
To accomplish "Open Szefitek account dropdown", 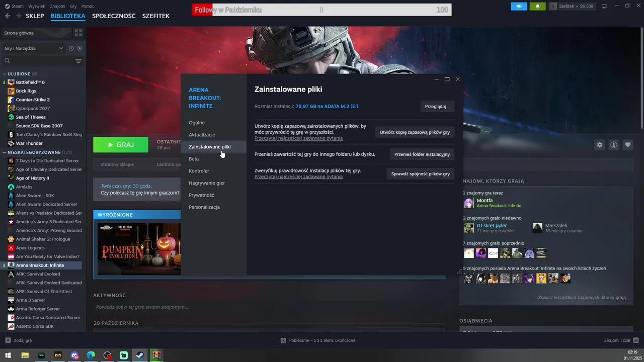I will [571, 6].
